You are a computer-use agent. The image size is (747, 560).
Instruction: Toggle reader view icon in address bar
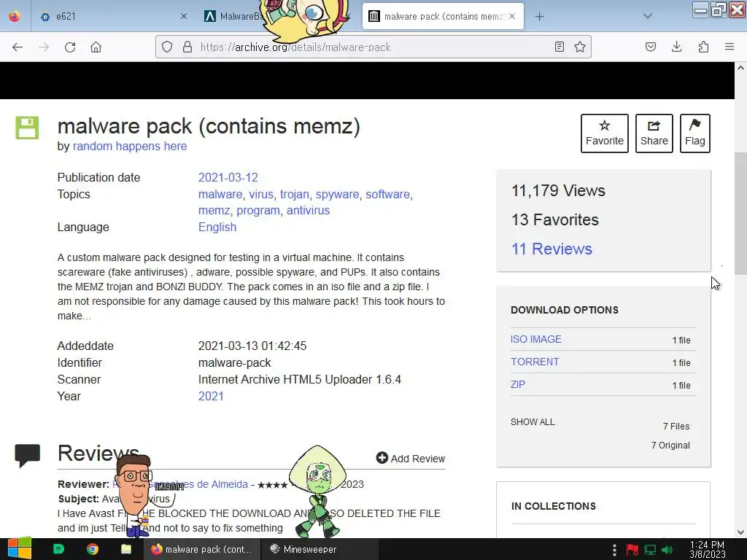[x=560, y=47]
